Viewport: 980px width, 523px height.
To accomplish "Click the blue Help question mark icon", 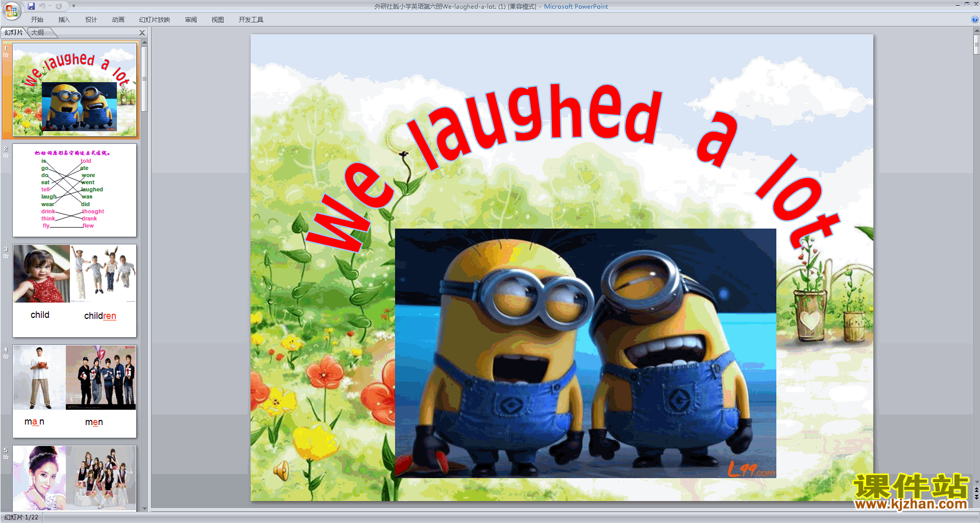I will 974,20.
